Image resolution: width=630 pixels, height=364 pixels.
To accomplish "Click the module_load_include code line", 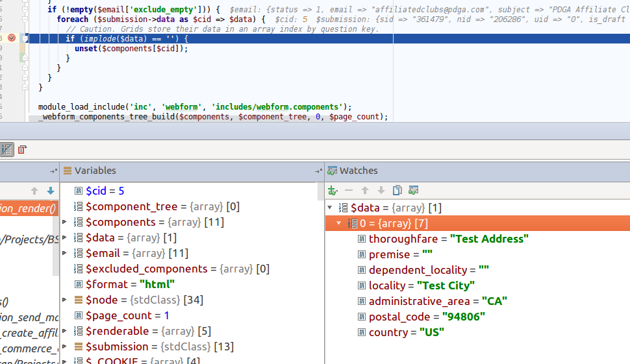I will tap(195, 107).
